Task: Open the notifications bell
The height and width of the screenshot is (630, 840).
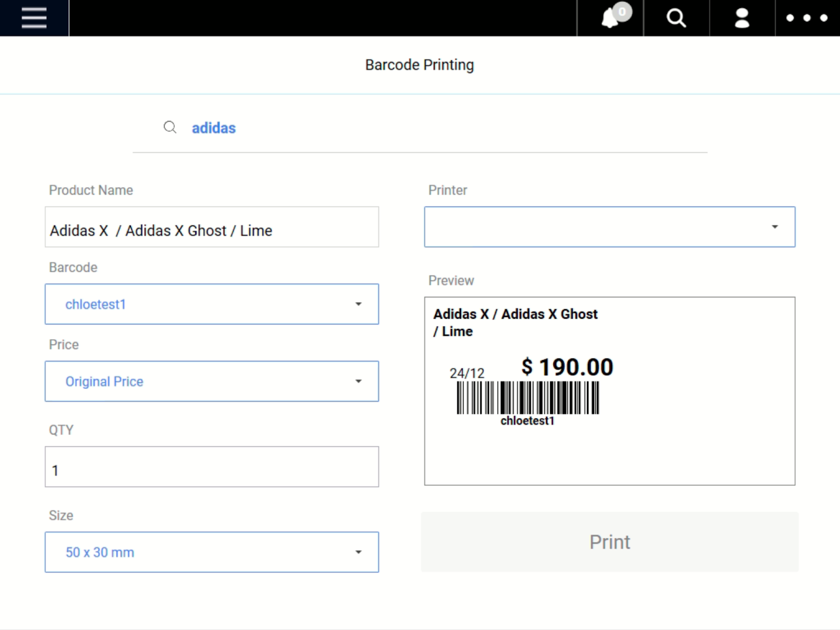Action: (x=611, y=18)
